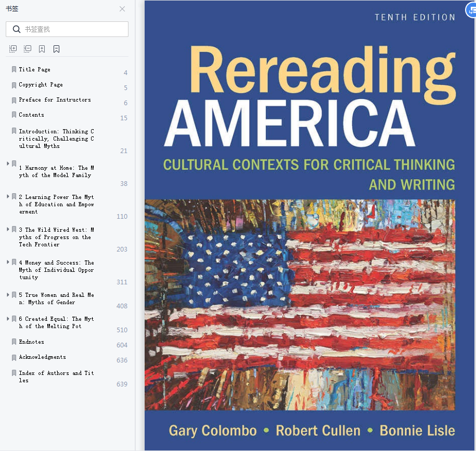Click the bookmark icon beside Harmony at Home
Image resolution: width=476 pixels, height=451 pixels.
(x=14, y=164)
